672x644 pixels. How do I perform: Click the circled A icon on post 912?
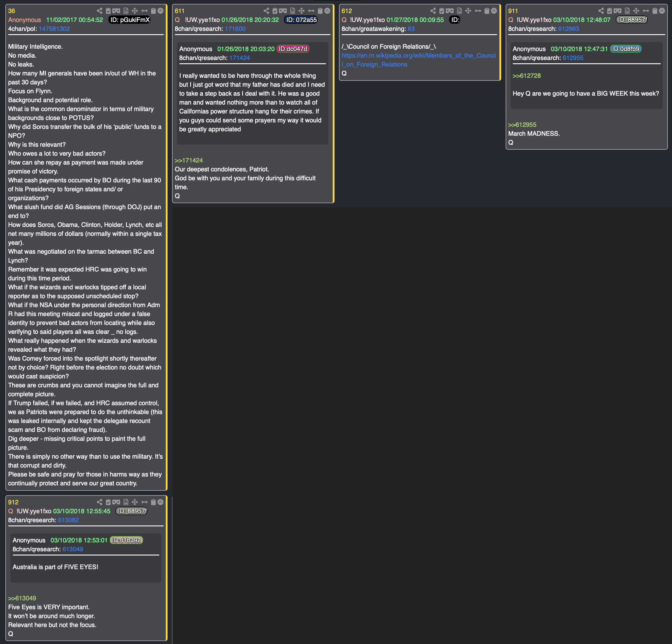pos(160,502)
